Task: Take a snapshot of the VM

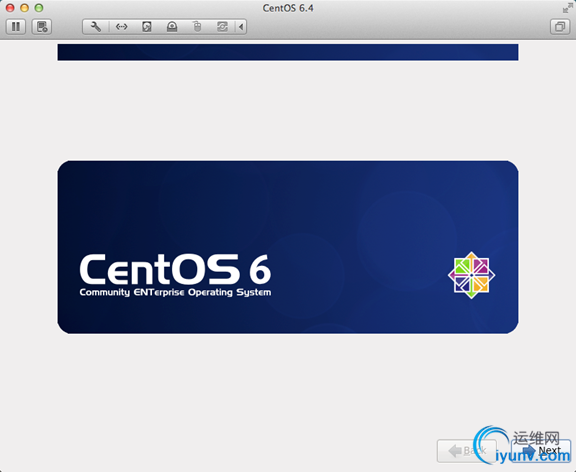Action: (x=42, y=27)
